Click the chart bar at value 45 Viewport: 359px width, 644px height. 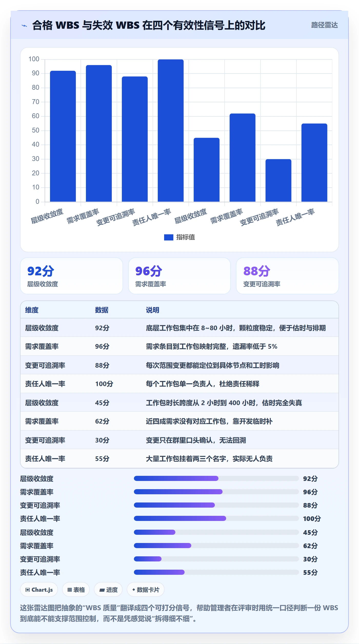(x=206, y=170)
